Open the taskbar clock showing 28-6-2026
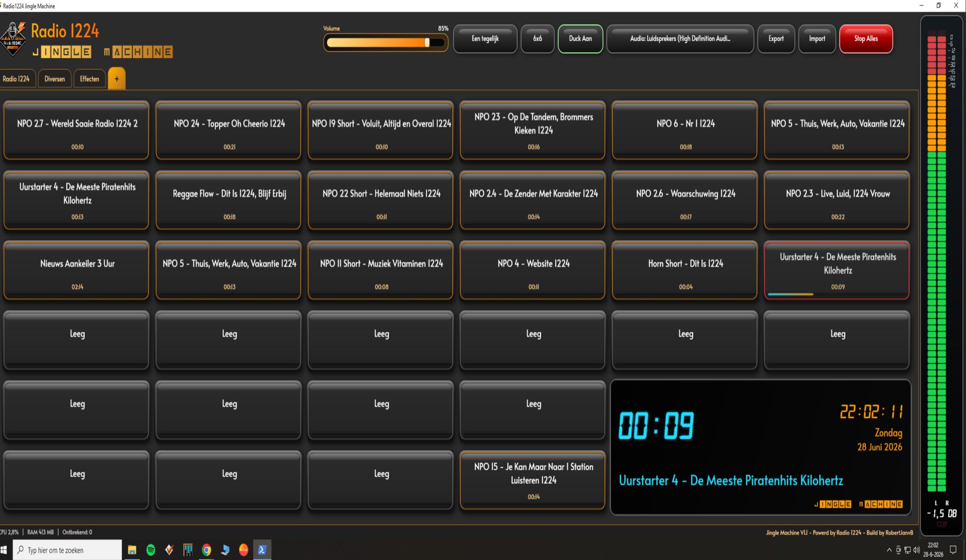The image size is (966, 560). 933,550
